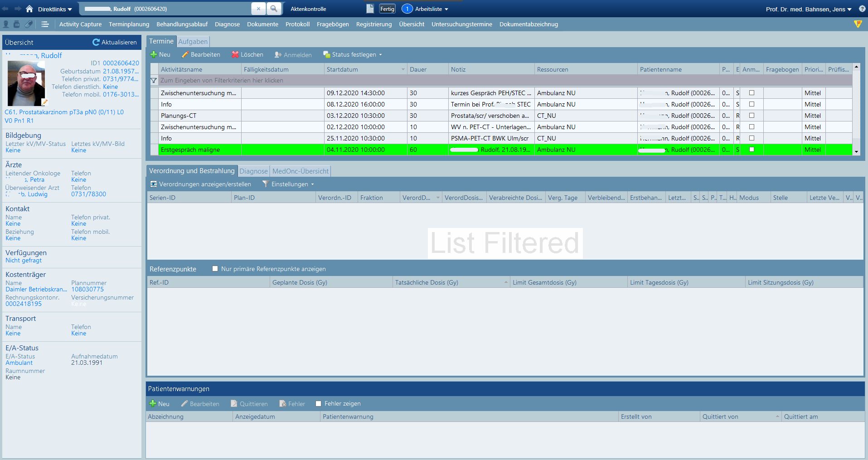868x460 pixels.
Task: Open the list menu icon before Activity Capture
Action: click(x=45, y=24)
